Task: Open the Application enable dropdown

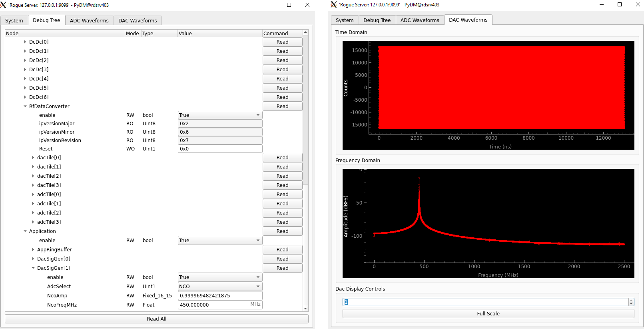Action: (220, 241)
